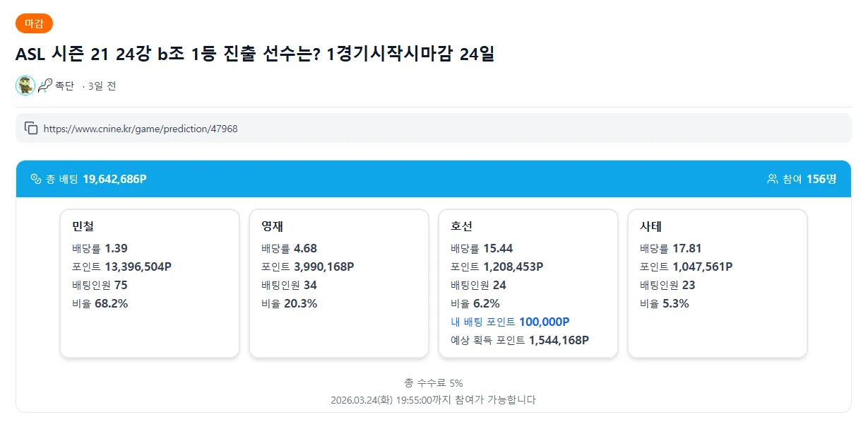Click the author profile avatar
868x427 pixels.
pyautogui.click(x=23, y=86)
